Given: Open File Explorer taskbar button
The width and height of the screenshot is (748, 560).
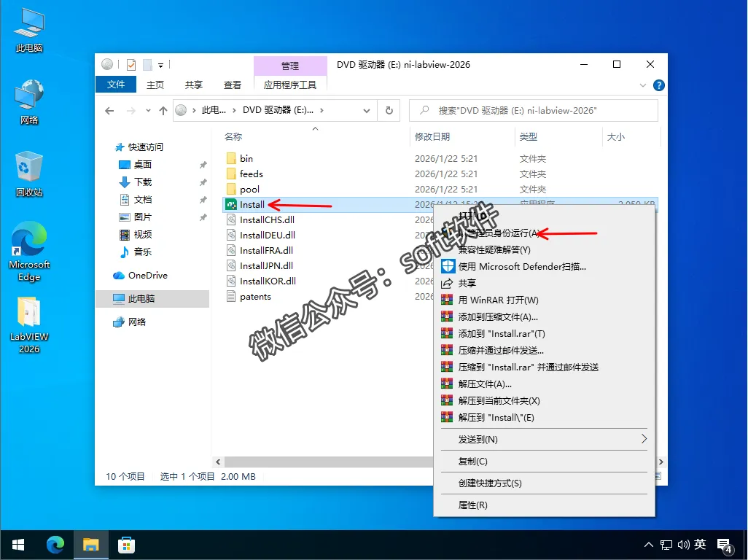Looking at the screenshot, I should click(90, 545).
